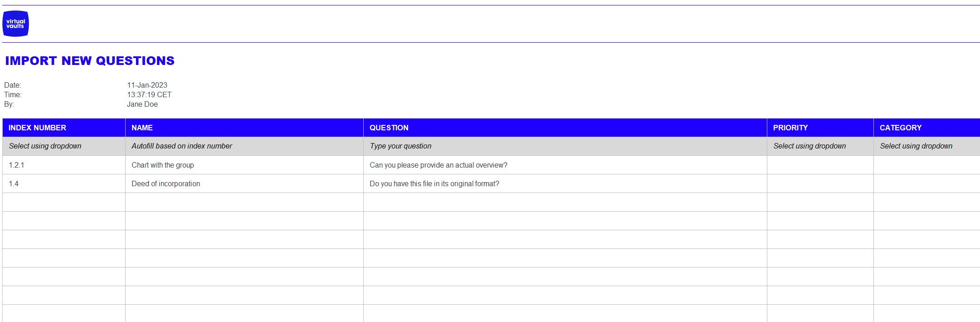Open category dropdown for Deed of incorporation row

click(926, 183)
